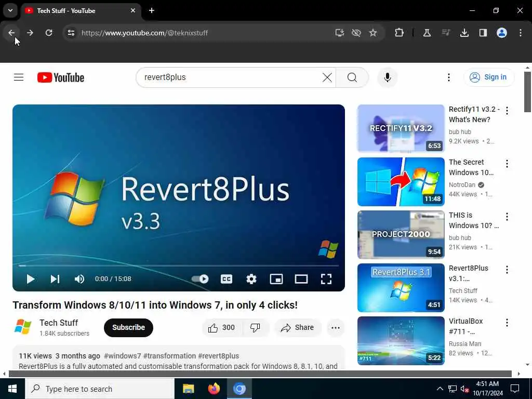Viewport: 532px width, 399px height.
Task: Open Chrome three-dot menu
Action: click(x=521, y=33)
